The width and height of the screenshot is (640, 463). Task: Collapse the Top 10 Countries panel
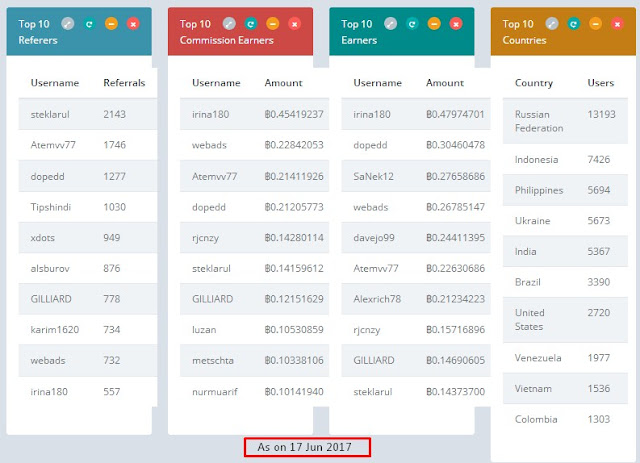point(596,24)
